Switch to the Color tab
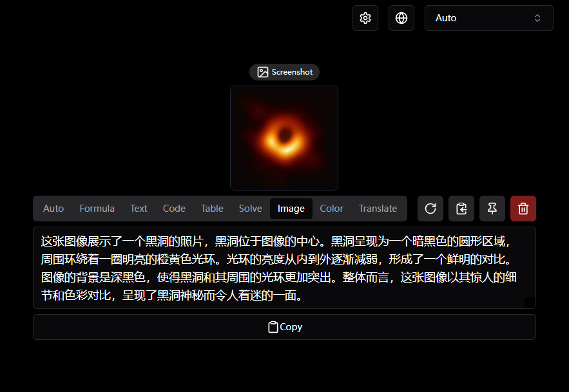Image resolution: width=569 pixels, height=392 pixels. coord(331,209)
